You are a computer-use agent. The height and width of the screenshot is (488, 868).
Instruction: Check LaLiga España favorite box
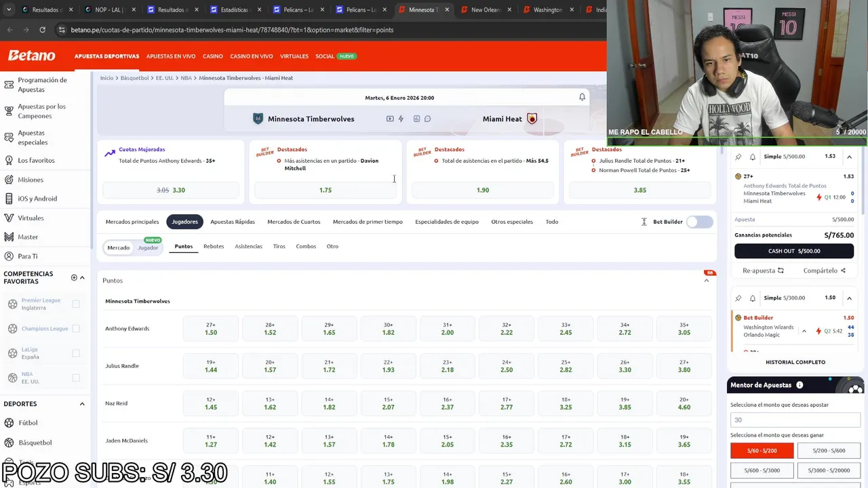click(x=76, y=353)
